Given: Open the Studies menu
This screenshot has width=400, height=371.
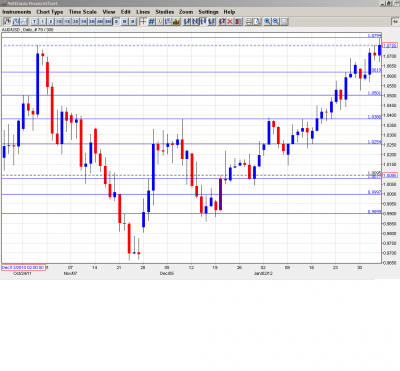Looking at the screenshot, I should [165, 12].
